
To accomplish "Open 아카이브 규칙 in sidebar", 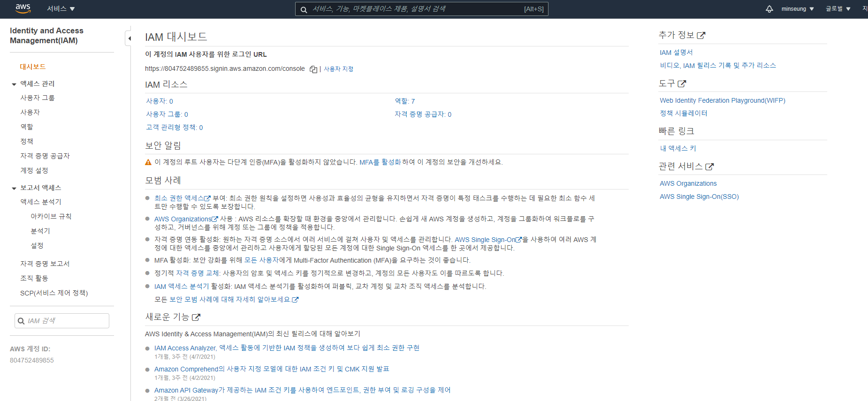I will [51, 216].
